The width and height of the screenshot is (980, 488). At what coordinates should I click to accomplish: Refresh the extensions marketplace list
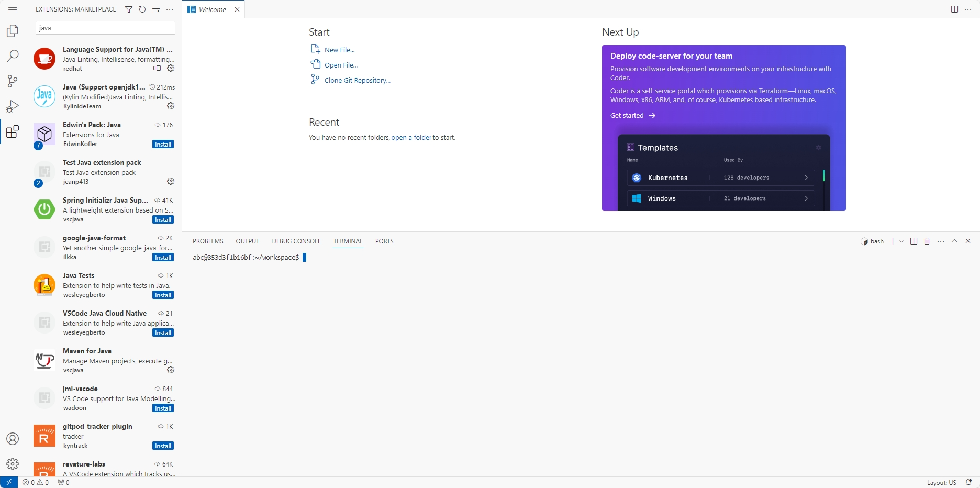142,9
